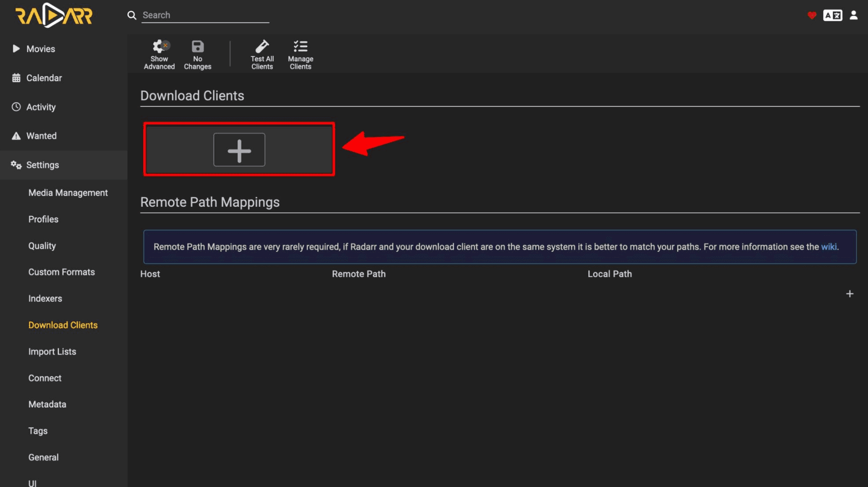Open the Activity page
Viewport: 868px width, 487px height.
[x=41, y=107]
